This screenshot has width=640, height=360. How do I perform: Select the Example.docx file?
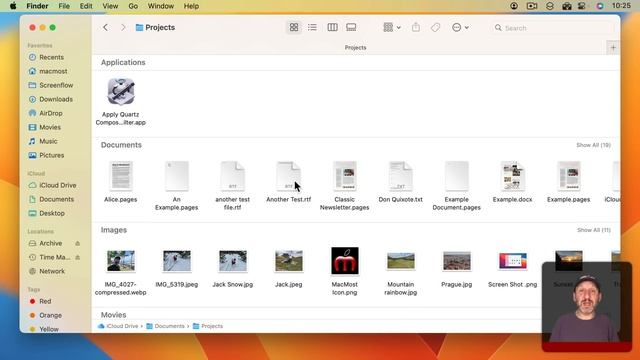(x=512, y=176)
